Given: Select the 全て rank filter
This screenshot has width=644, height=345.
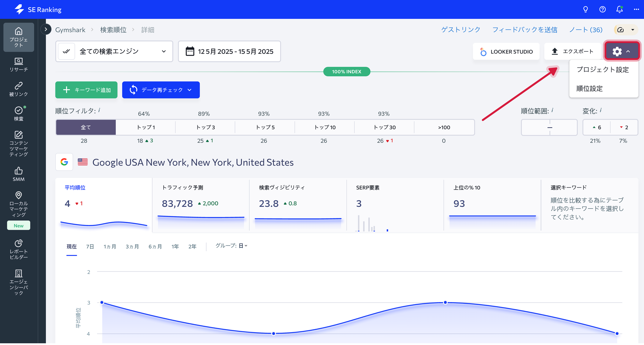Looking at the screenshot, I should click(86, 128).
